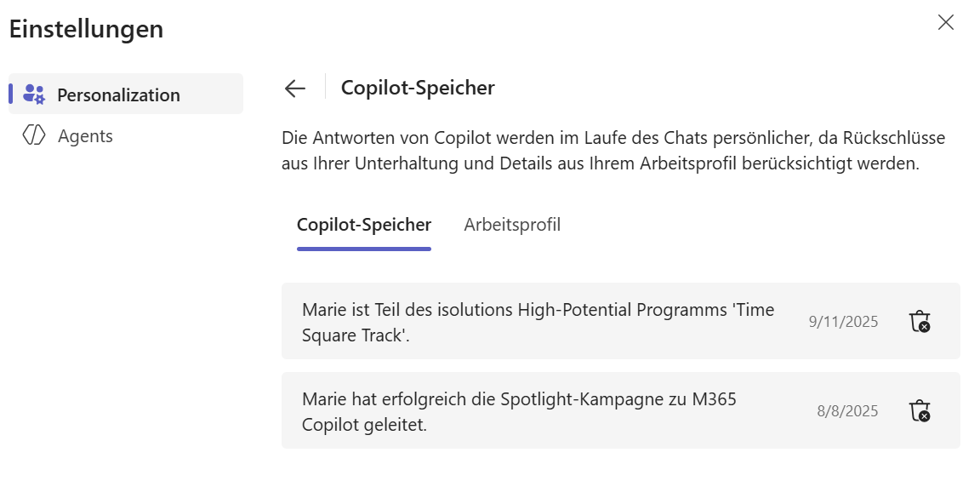Open the Agents settings section
This screenshot has height=504, width=980.
pyautogui.click(x=85, y=136)
